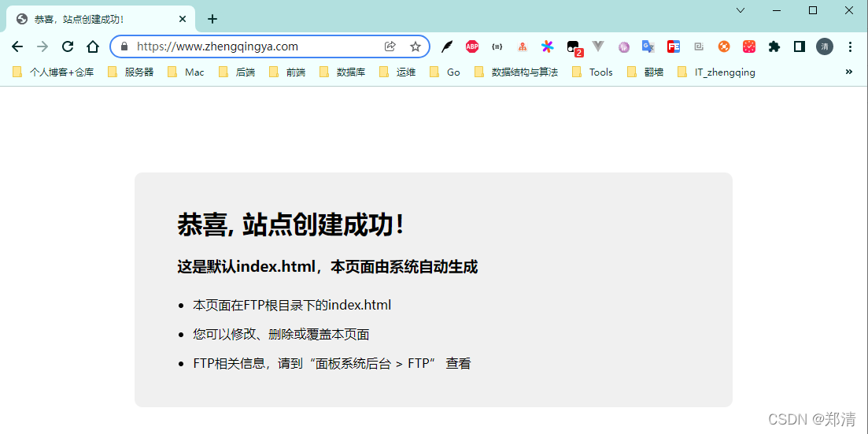
Task: Open the FE helper extension
Action: 673,47
